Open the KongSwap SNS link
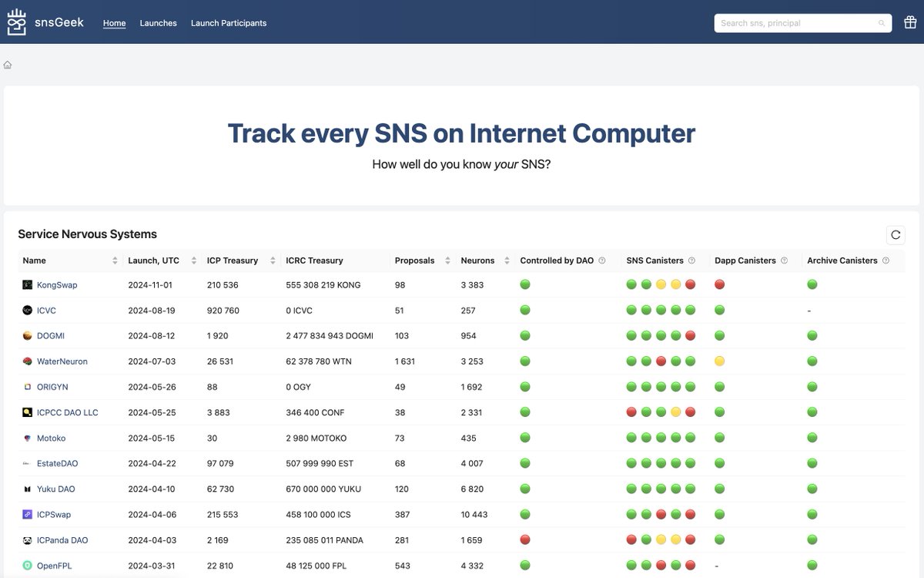 (x=57, y=285)
